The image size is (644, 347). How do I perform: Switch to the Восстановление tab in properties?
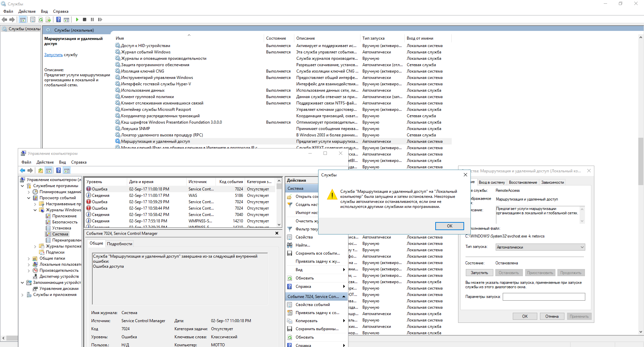click(523, 182)
